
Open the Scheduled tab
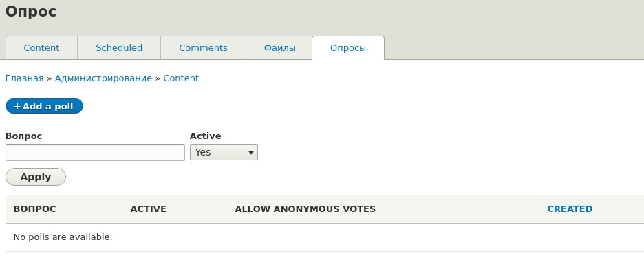pyautogui.click(x=119, y=48)
